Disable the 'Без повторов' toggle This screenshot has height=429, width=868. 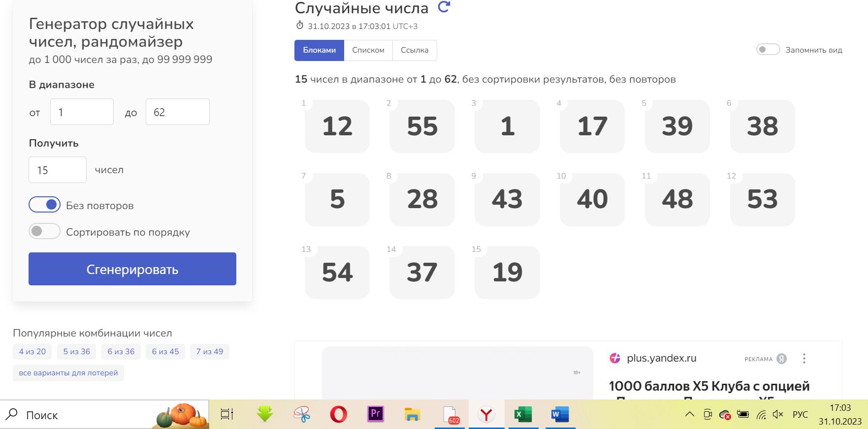pos(45,205)
